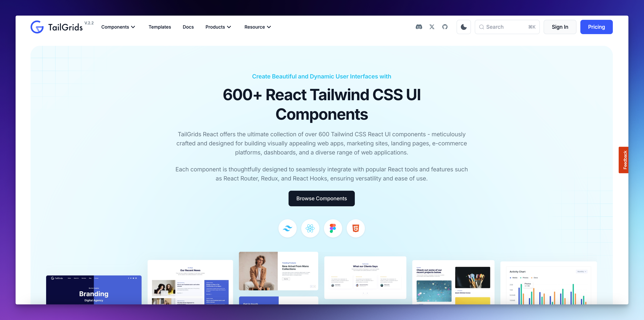
Task: Click the TailGrids logo
Action: pyautogui.click(x=57, y=27)
